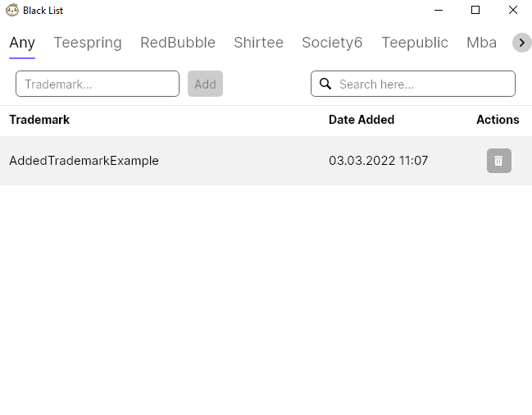Screen dimensions: 532x415
Task: Focus the Trademark input field
Action: (98, 84)
